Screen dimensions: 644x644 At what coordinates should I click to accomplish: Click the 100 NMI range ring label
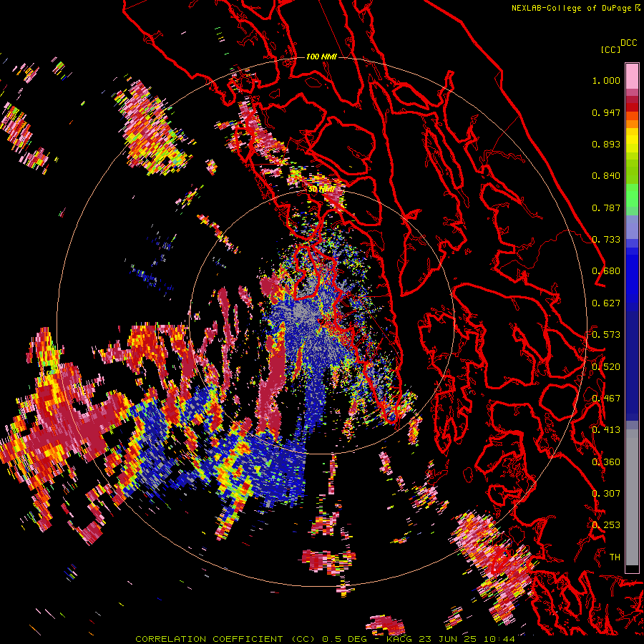point(321,57)
